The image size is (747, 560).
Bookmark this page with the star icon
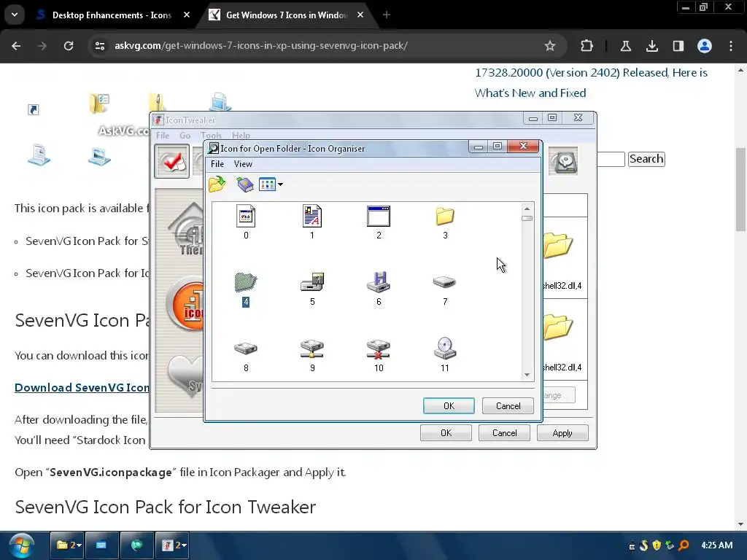click(x=550, y=46)
